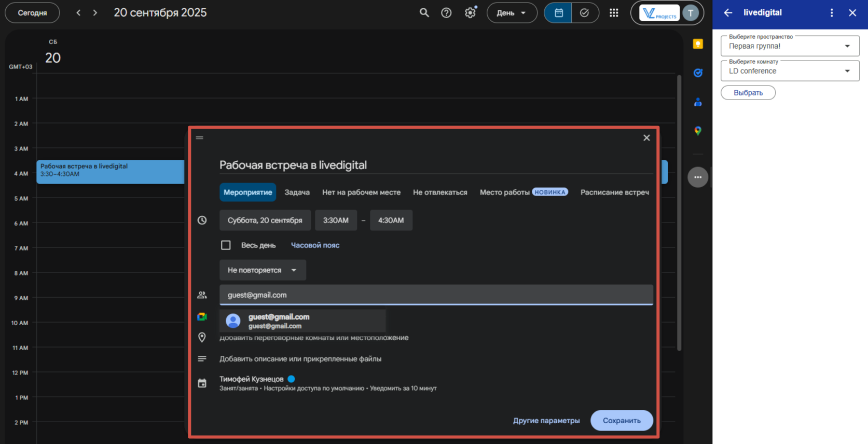Switch to tasks view toggle
Viewport: 868px width, 444px height.
point(585,13)
